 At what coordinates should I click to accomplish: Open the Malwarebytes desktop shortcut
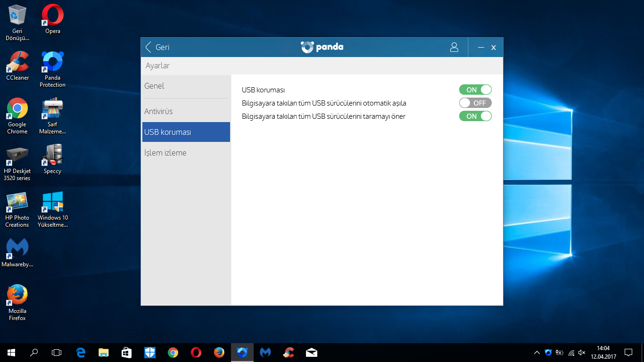[x=17, y=253]
